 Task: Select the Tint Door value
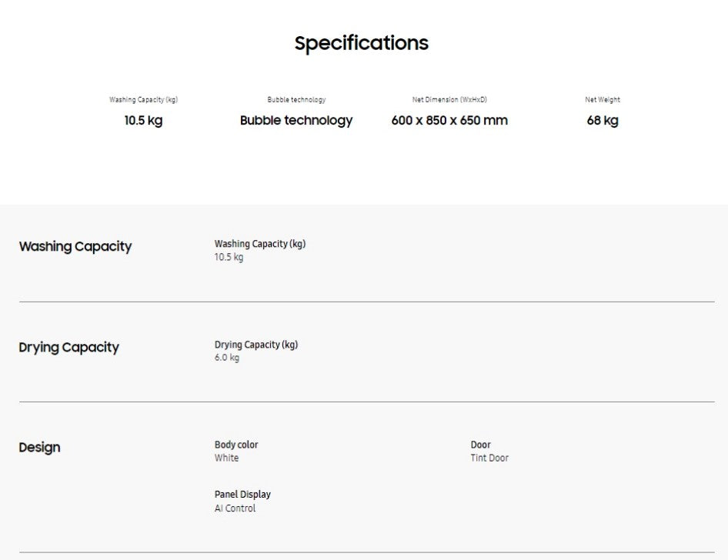point(489,458)
